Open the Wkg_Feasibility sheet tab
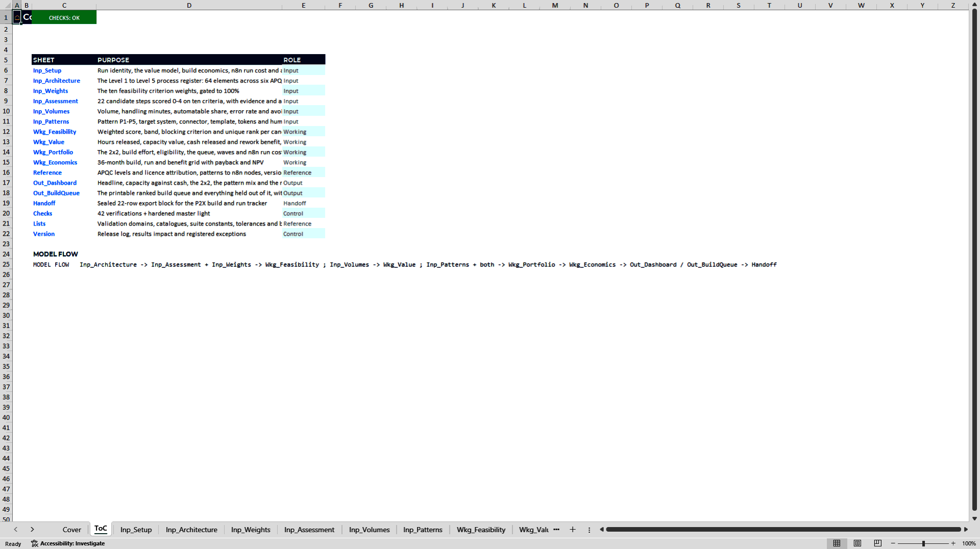The image size is (980, 549). click(481, 530)
